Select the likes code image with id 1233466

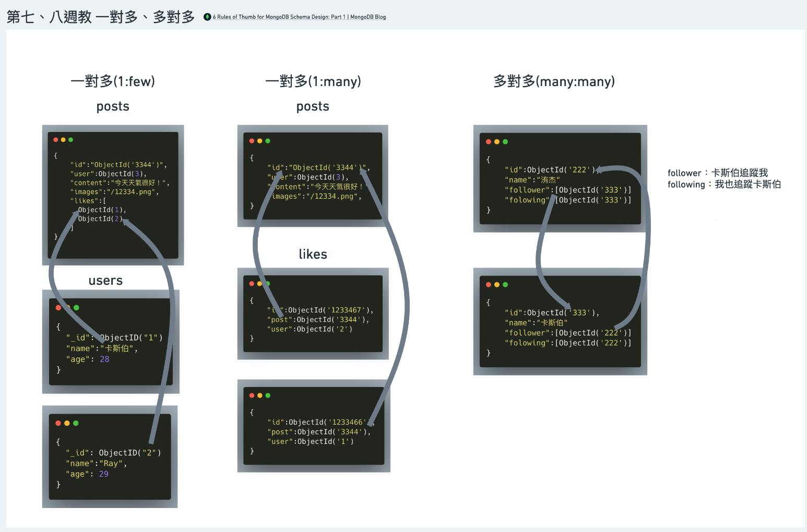314,426
